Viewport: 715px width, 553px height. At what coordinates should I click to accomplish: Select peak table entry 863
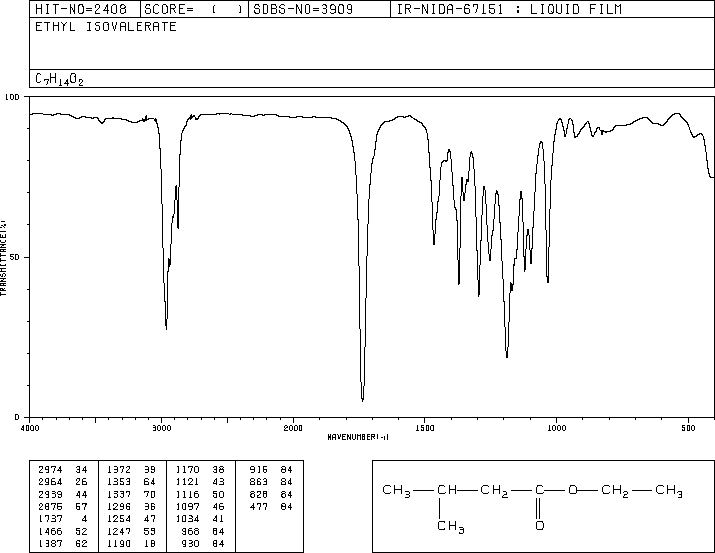[259, 482]
